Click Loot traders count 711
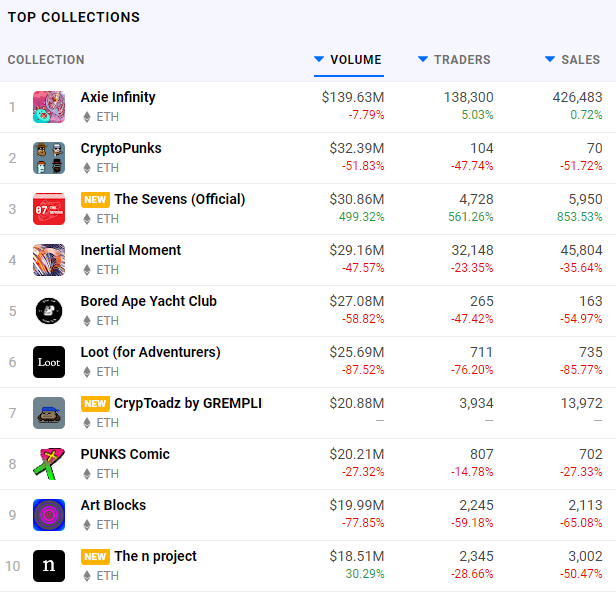Screen dimensions: 616x592 point(482,352)
